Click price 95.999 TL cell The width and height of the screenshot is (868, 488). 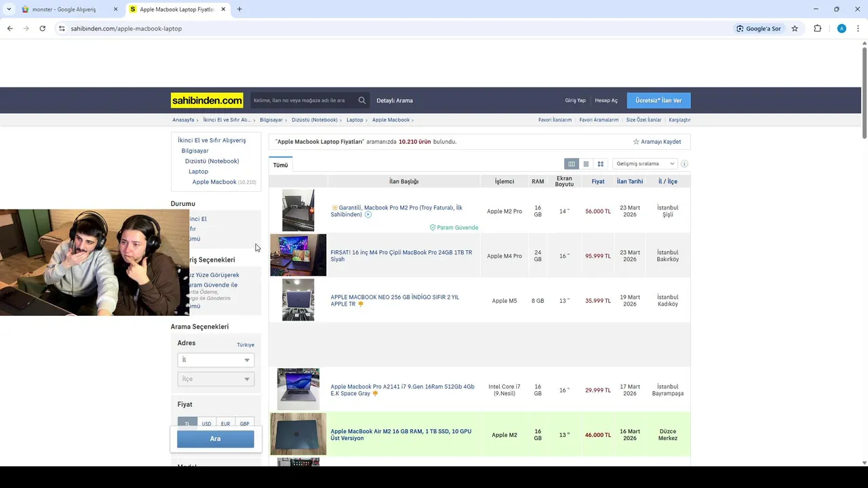(598, 256)
